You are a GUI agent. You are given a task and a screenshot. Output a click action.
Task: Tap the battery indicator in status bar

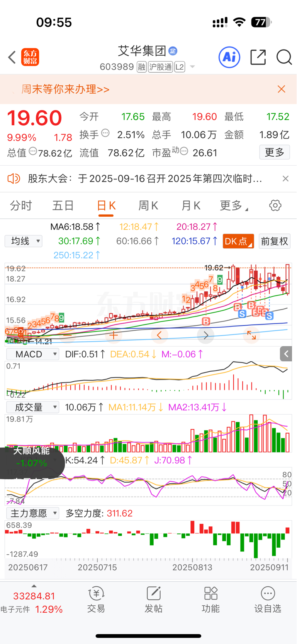pos(261,22)
